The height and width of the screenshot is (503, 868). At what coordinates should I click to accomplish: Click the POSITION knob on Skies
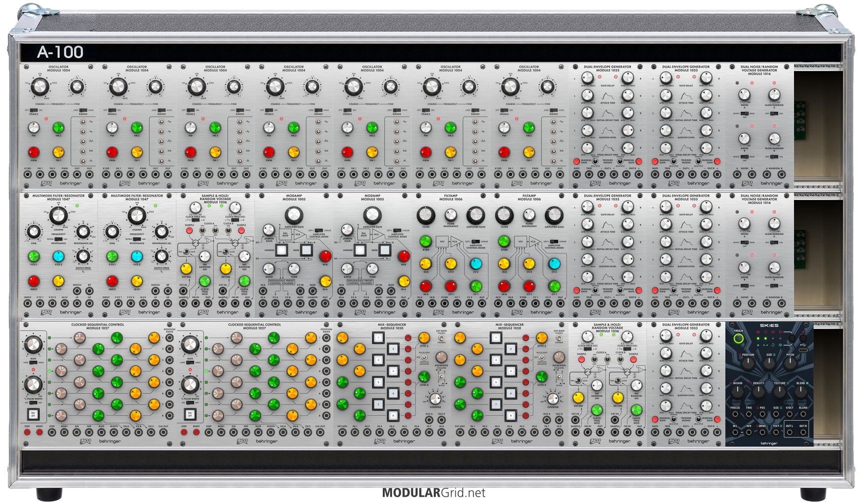tap(748, 363)
